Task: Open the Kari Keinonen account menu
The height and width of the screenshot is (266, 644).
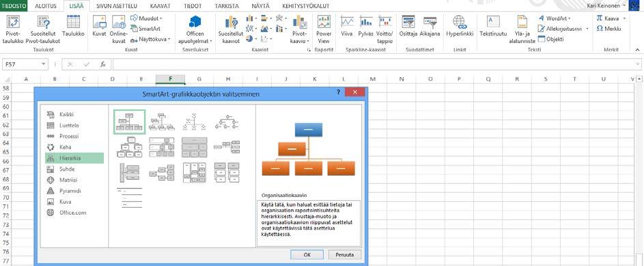Action: pyautogui.click(x=607, y=5)
